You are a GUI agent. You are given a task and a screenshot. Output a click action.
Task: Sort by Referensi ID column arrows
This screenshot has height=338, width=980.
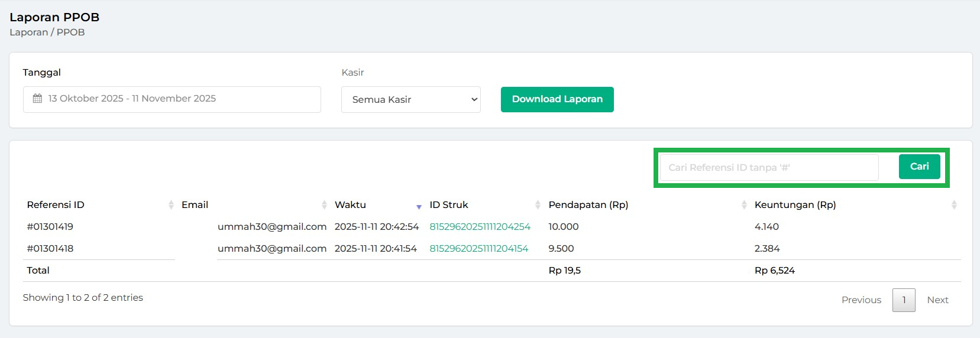click(x=171, y=205)
